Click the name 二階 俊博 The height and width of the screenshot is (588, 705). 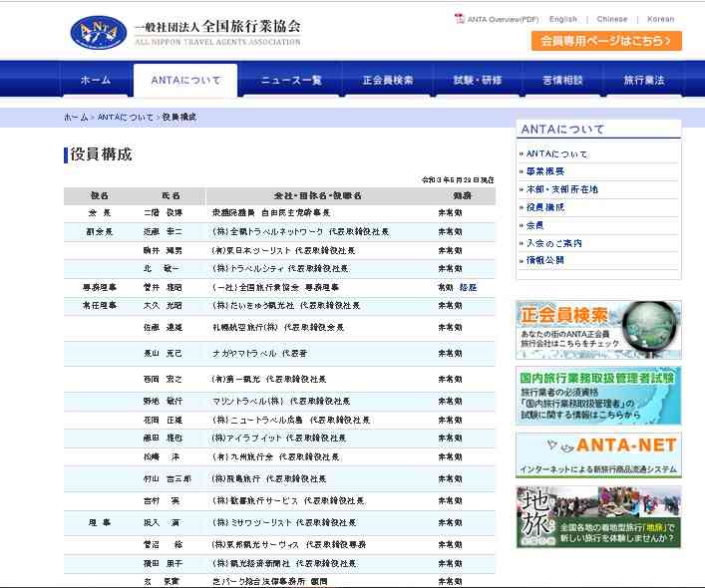(163, 212)
